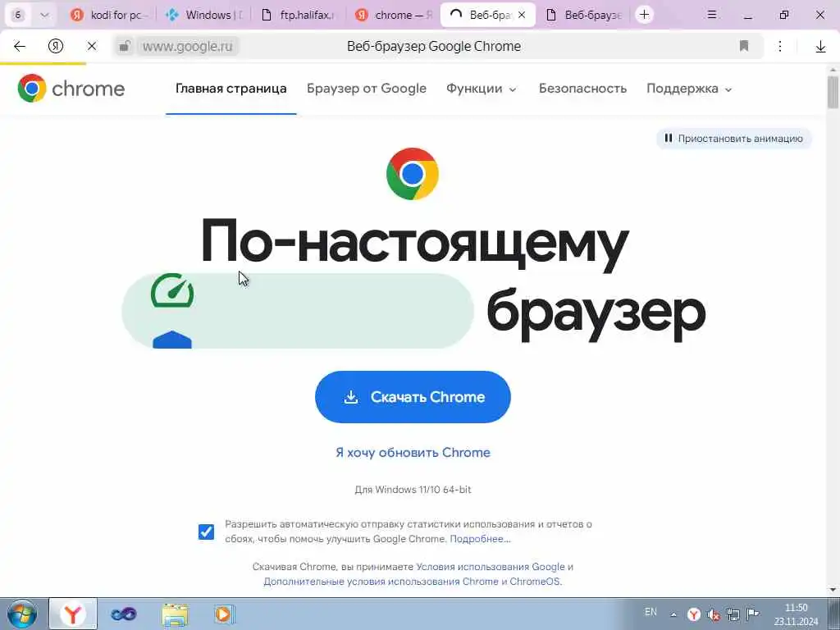Expand the Функции dropdown
The image size is (840, 630).
[481, 89]
